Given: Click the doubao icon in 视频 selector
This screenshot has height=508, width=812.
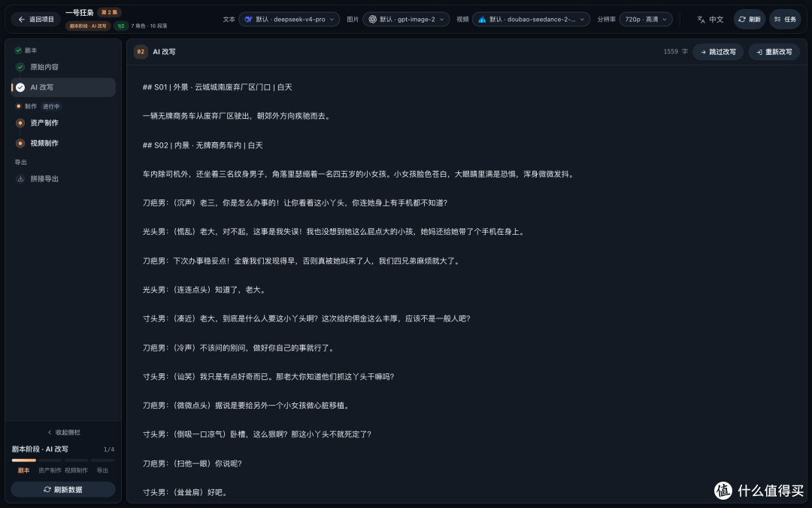Looking at the screenshot, I should (482, 19).
